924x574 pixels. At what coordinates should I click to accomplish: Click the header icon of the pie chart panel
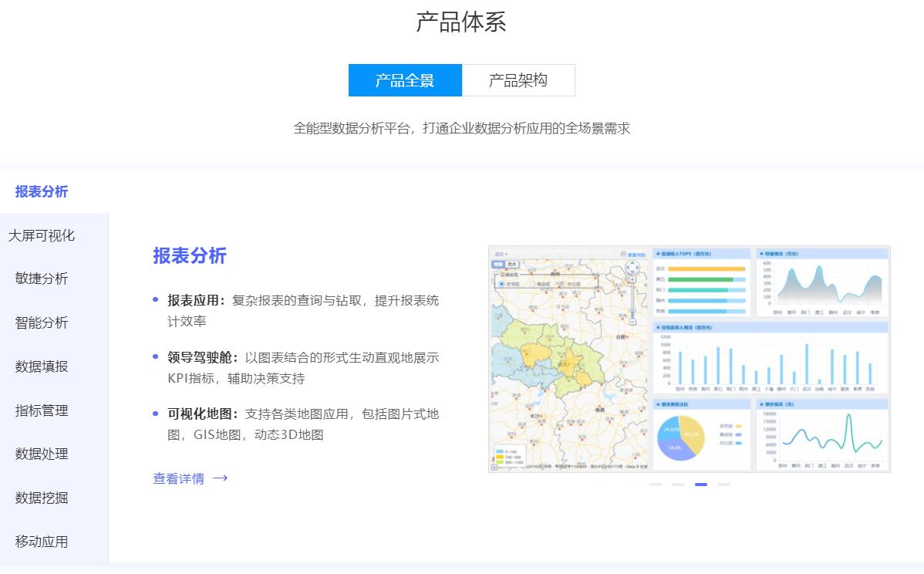point(656,403)
